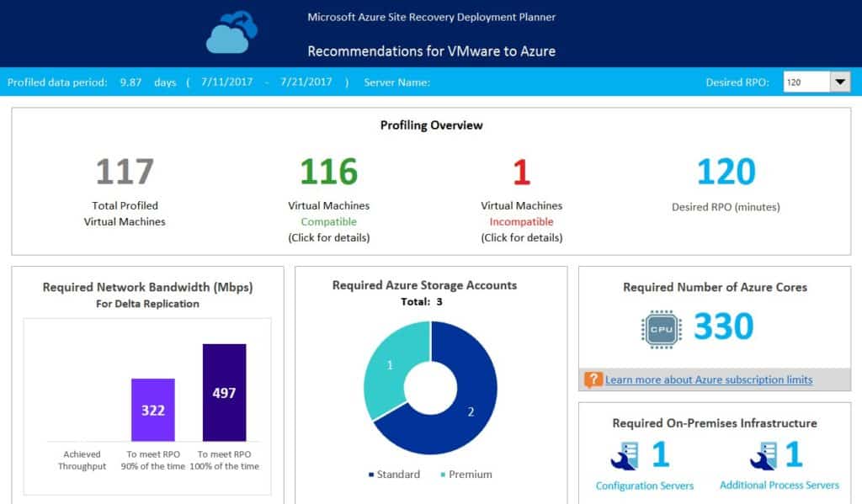
Task: Click the green 116 compatible VMs number
Action: click(x=328, y=172)
